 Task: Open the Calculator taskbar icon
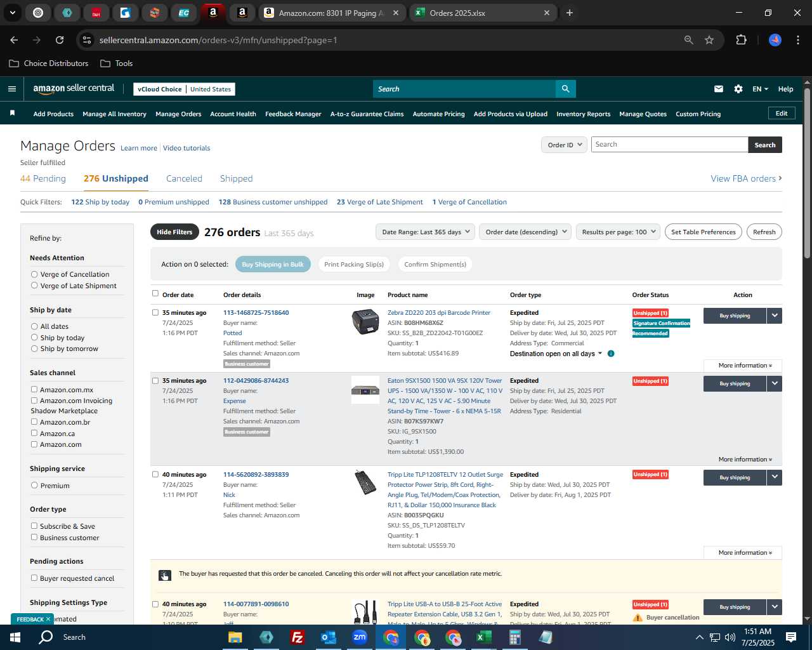pyautogui.click(x=515, y=637)
